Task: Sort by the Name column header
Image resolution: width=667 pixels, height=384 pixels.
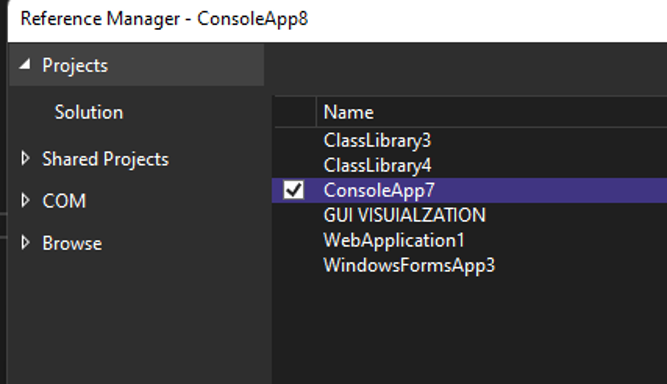Action: tap(491, 112)
